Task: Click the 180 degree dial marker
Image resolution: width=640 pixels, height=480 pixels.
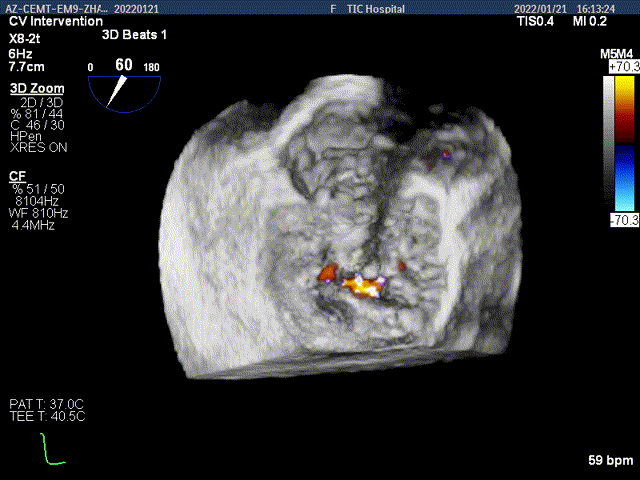Action: click(153, 67)
